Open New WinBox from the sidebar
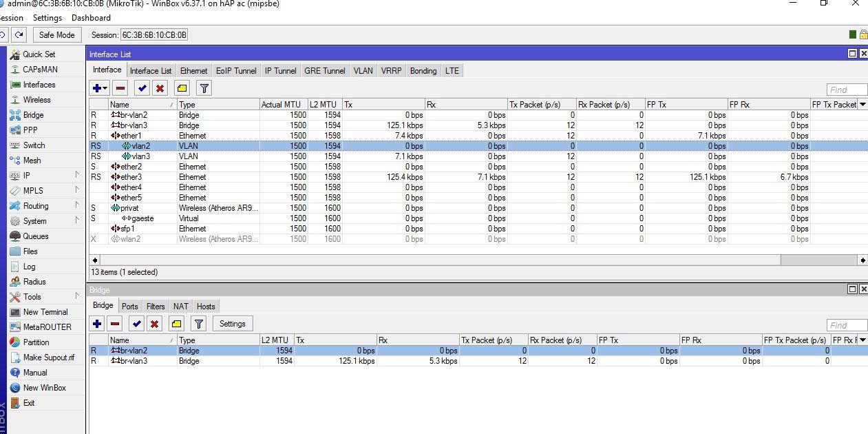The image size is (868, 434). pos(44,388)
